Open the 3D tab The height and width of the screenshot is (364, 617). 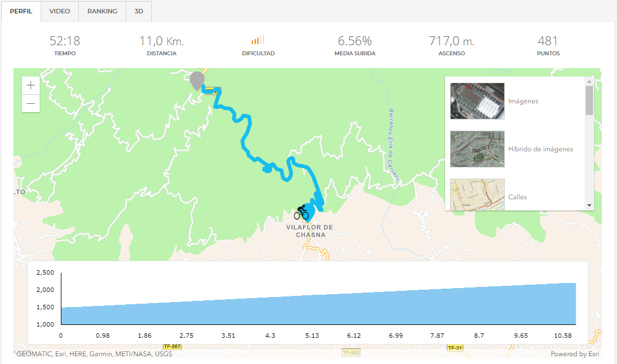[x=138, y=11]
